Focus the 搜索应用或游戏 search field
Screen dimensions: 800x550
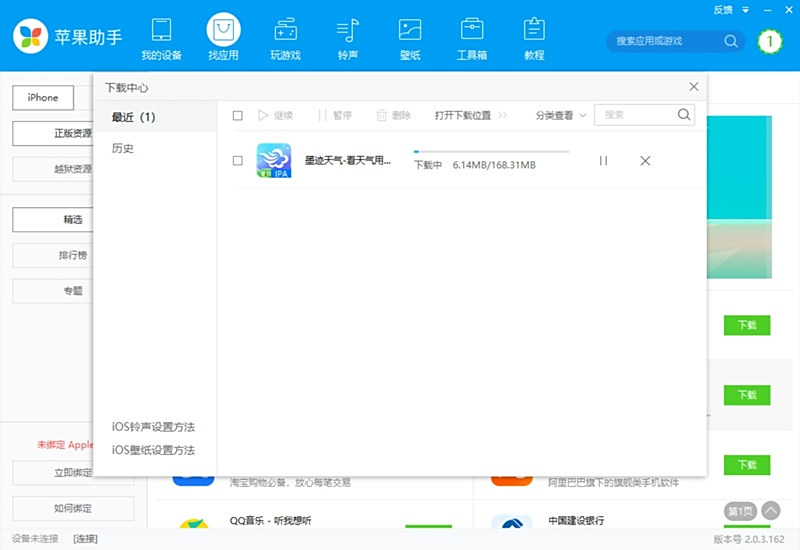(x=667, y=41)
